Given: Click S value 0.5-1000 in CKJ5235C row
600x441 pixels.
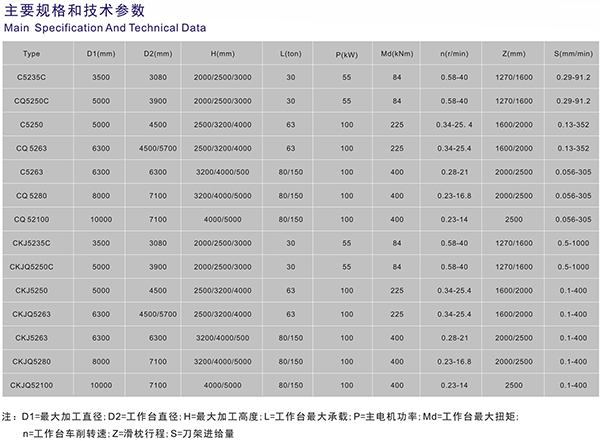Looking at the screenshot, I should pos(573,243).
